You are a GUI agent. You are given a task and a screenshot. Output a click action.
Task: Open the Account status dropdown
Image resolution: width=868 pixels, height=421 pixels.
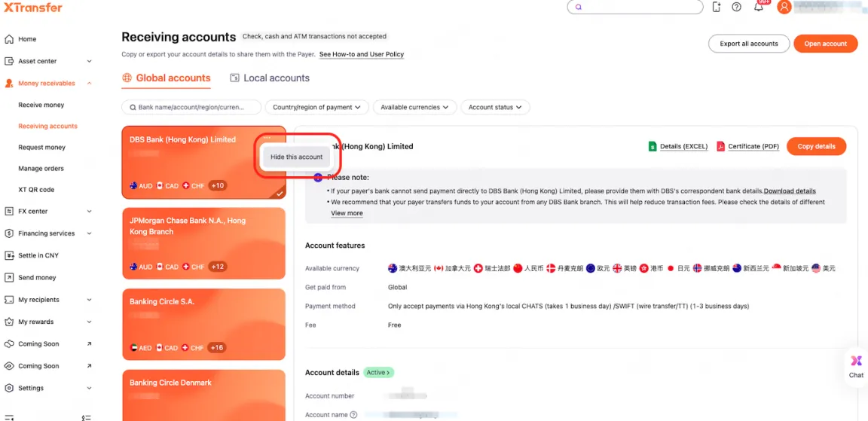(x=495, y=108)
